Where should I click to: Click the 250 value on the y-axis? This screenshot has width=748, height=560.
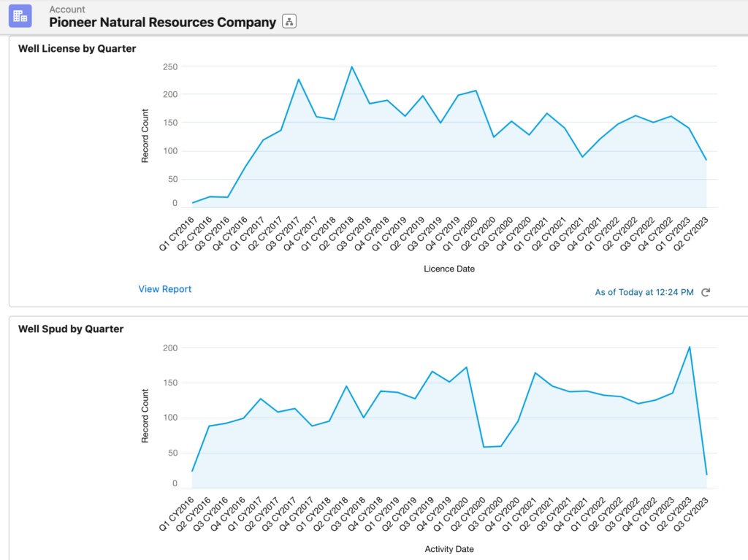pyautogui.click(x=170, y=66)
